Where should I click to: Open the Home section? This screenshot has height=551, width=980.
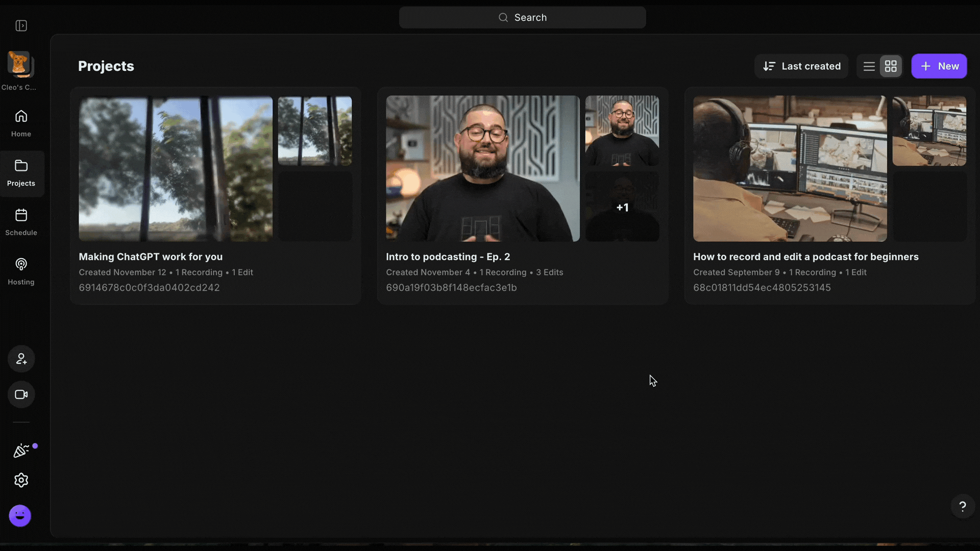(x=21, y=123)
